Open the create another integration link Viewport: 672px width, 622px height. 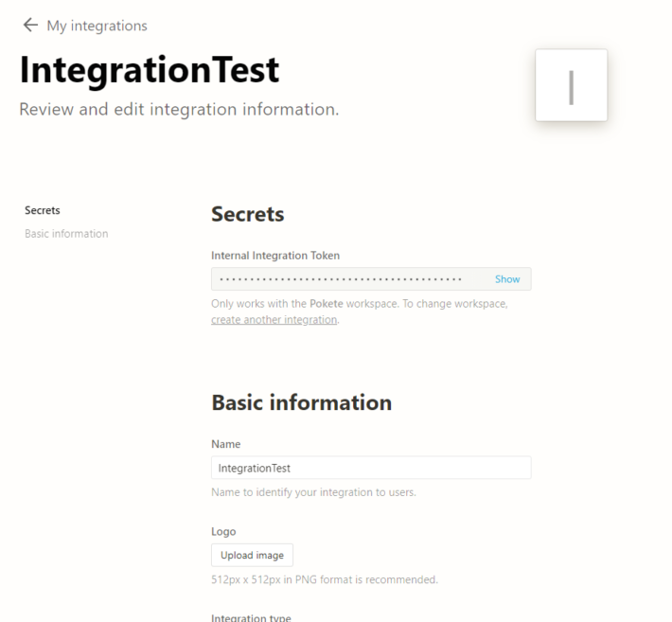[x=274, y=320]
